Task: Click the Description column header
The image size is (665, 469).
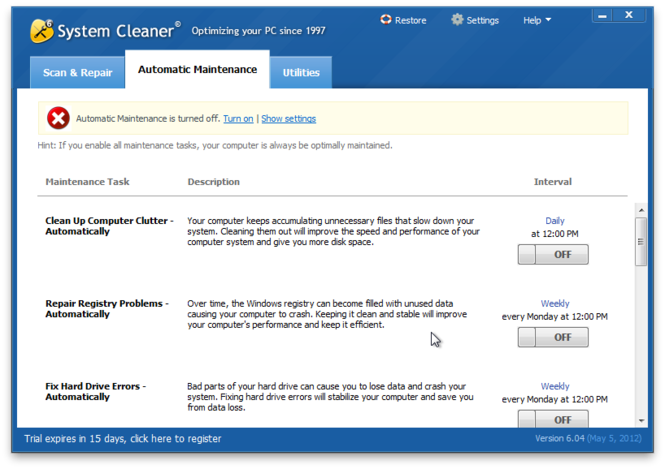Action: click(x=214, y=182)
